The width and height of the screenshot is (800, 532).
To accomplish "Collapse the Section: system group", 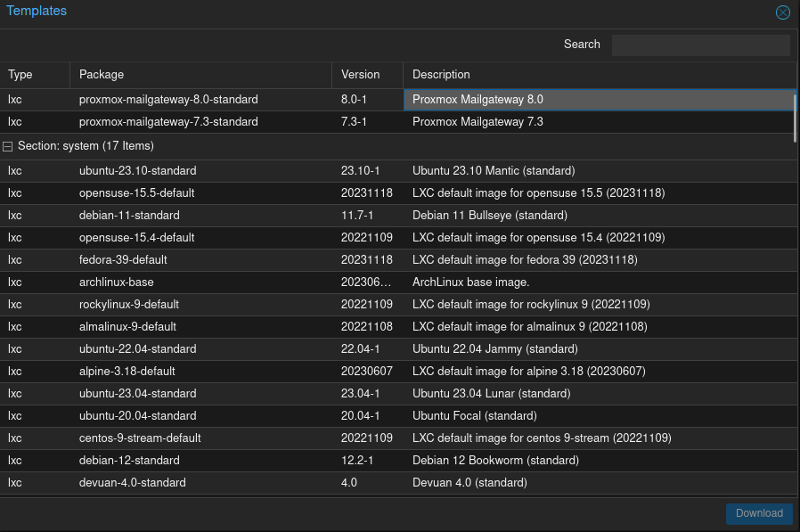I will (8, 146).
